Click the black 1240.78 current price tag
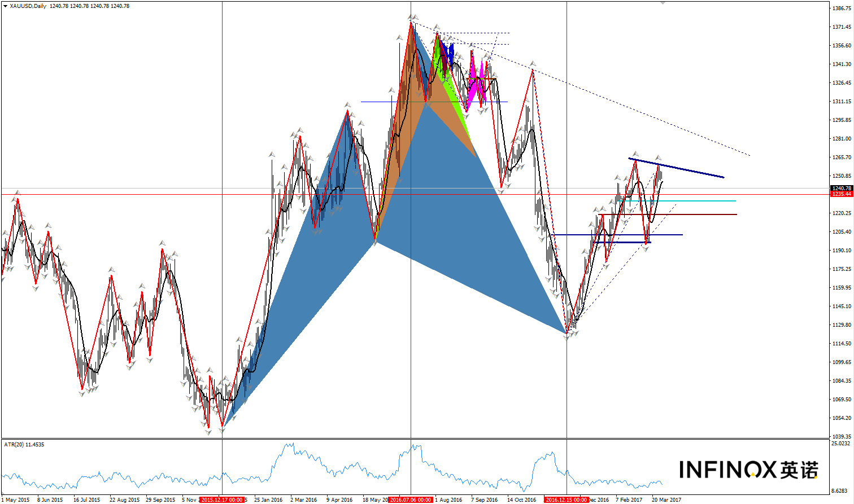This screenshot has width=854, height=504. point(842,189)
